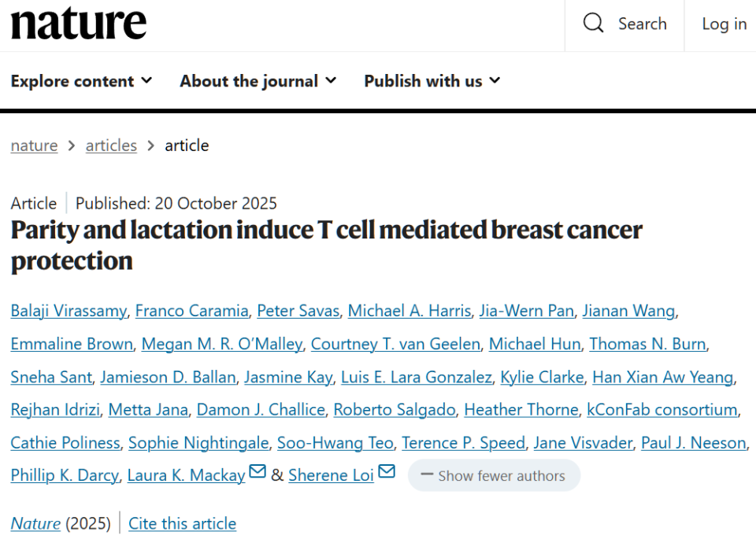756x539 pixels.
Task: Click the Log in link
Action: point(724,24)
